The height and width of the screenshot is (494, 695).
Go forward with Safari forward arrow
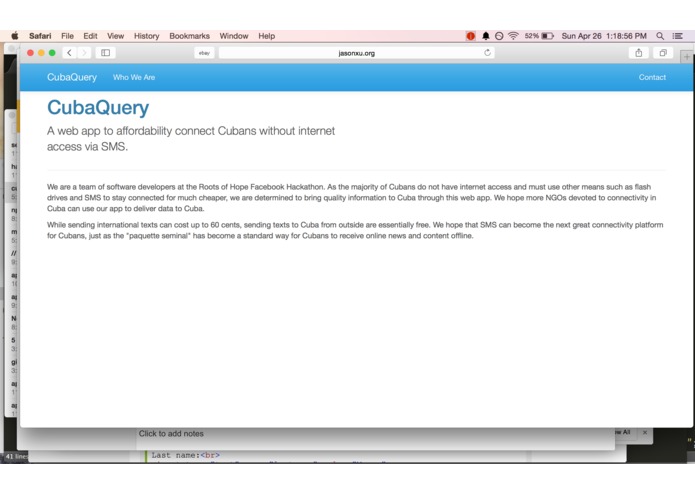click(x=84, y=53)
